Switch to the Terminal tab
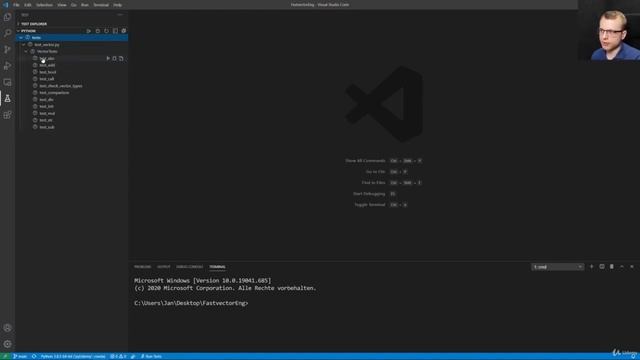640x360 pixels. [x=218, y=267]
